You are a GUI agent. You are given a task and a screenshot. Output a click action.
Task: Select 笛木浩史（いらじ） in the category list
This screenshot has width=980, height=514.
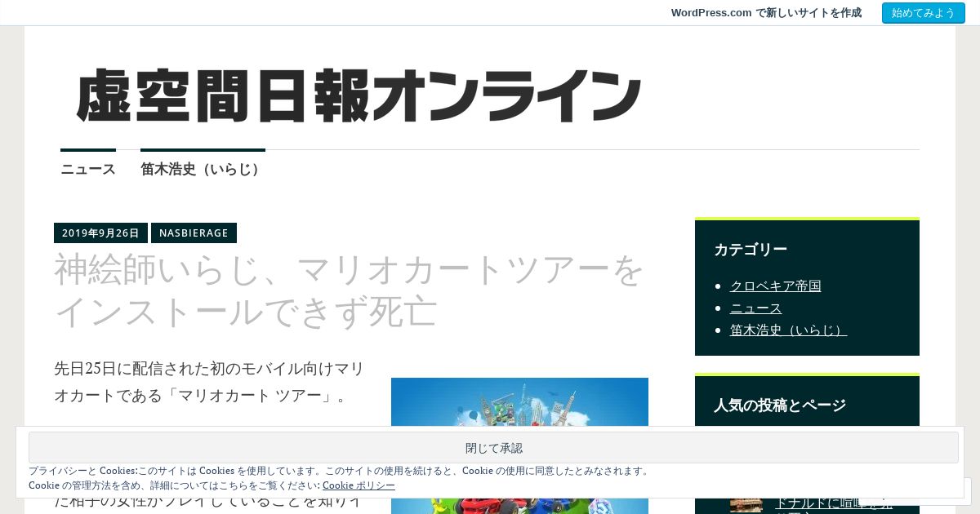[x=788, y=330]
